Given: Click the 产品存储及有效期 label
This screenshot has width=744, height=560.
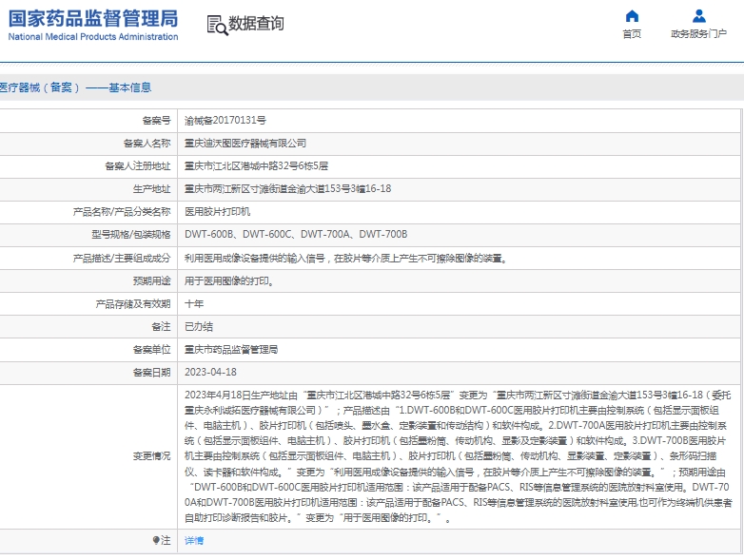Looking at the screenshot, I should coord(133,304).
